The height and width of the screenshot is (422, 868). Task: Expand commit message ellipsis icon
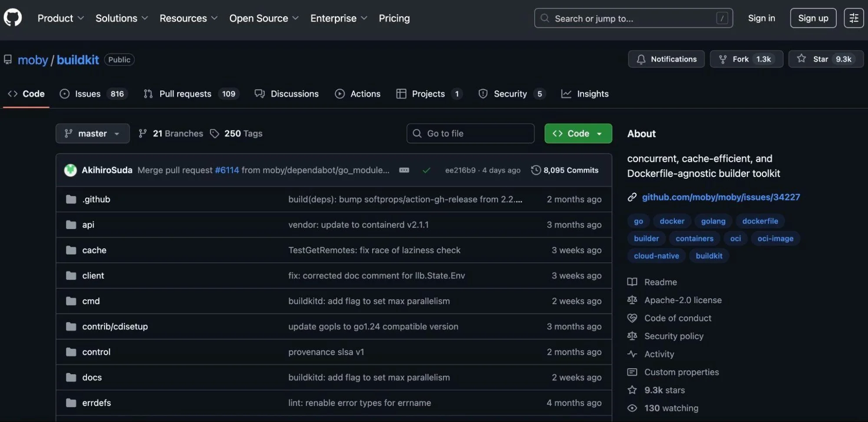coord(404,170)
